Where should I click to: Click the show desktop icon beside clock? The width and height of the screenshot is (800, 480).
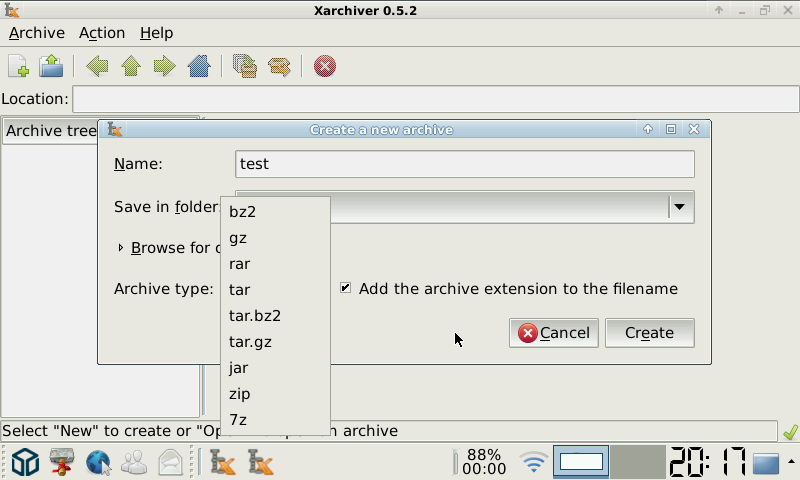tap(765, 463)
